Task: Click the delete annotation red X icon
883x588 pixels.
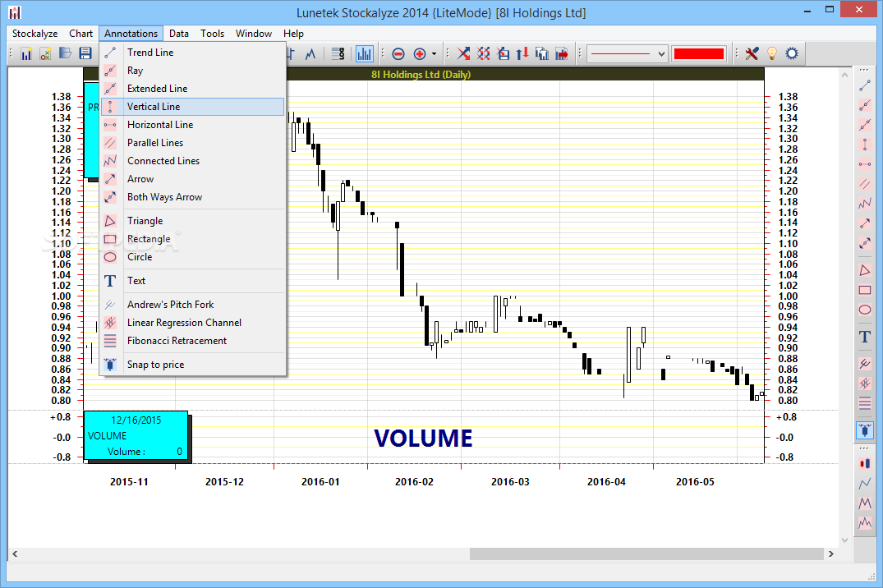Action: click(463, 54)
